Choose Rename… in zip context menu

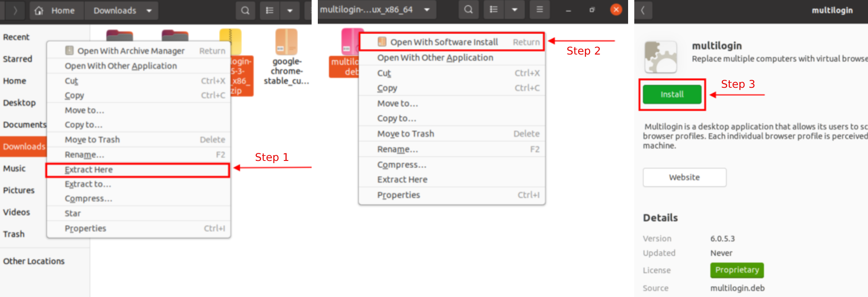[139, 154]
